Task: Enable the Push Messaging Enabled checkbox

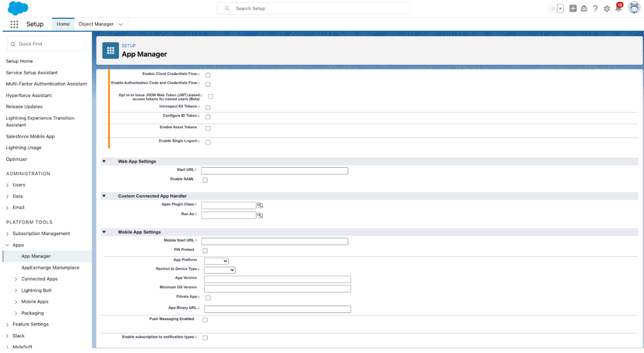Action: pos(205,319)
